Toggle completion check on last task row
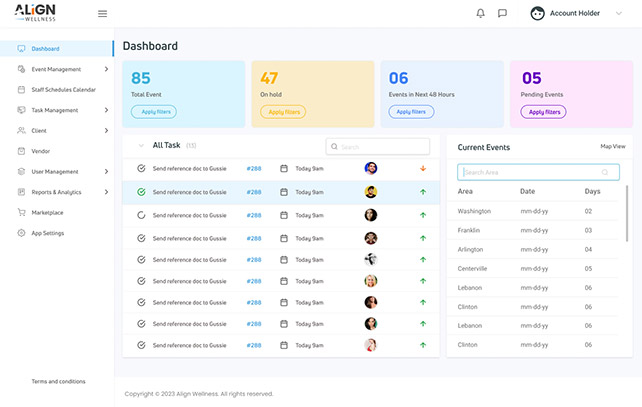This screenshot has height=407, width=642. tap(141, 345)
